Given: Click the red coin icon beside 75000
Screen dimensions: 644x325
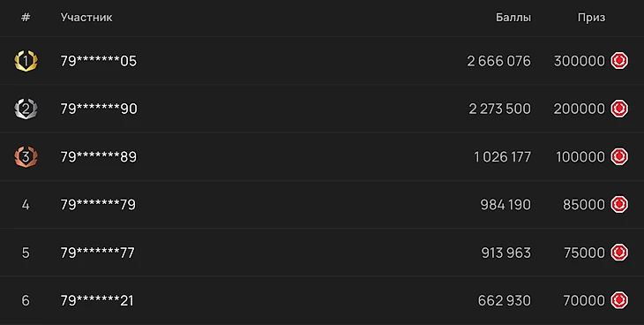Looking at the screenshot, I should tap(619, 253).
